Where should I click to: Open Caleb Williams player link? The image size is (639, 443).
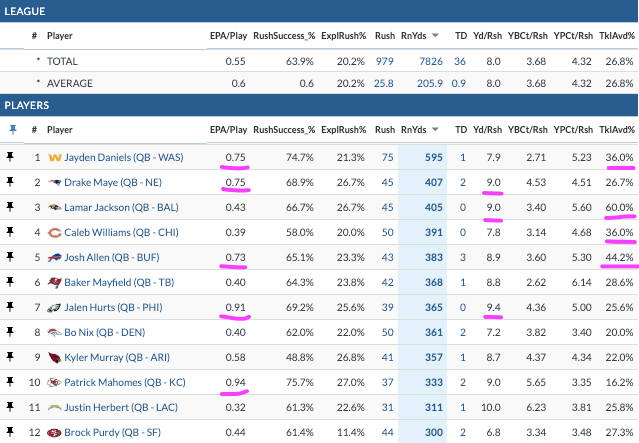coord(121,232)
